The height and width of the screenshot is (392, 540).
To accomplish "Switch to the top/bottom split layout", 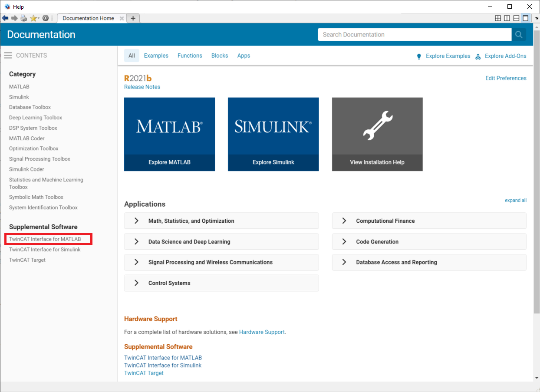I will tap(516, 18).
